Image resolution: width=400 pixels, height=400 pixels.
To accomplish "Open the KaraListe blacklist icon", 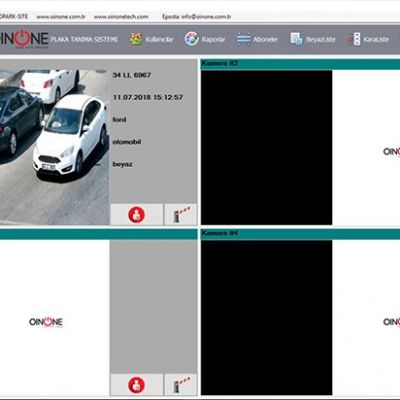I will (x=354, y=39).
